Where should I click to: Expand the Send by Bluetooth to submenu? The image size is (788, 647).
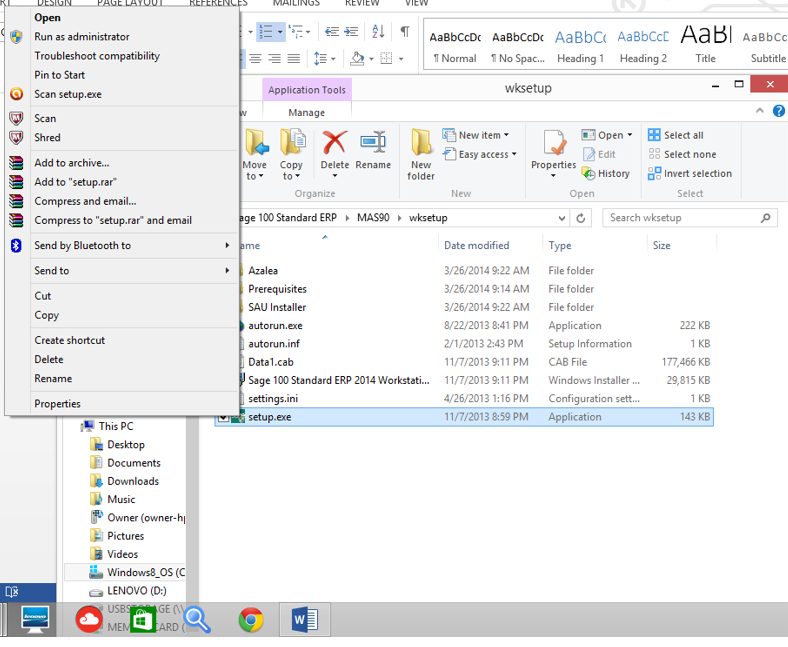coord(227,245)
